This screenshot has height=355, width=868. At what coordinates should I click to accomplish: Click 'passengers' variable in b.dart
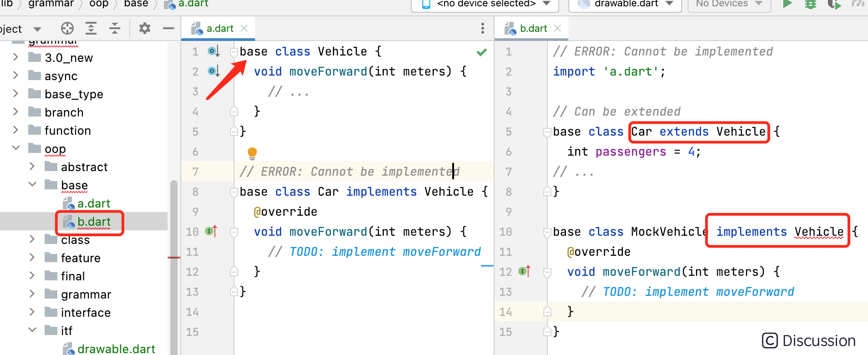point(631,152)
